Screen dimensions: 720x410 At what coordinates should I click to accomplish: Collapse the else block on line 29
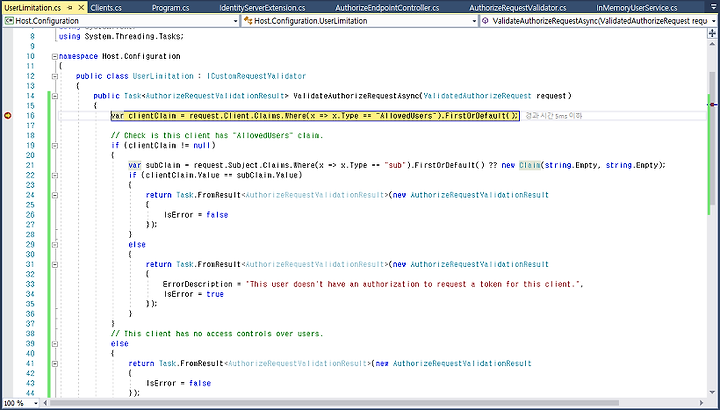click(x=55, y=245)
